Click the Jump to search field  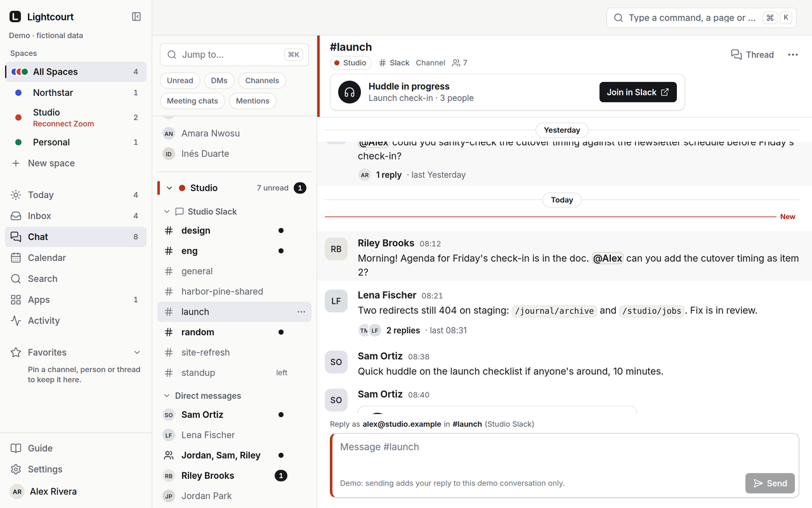click(234, 55)
